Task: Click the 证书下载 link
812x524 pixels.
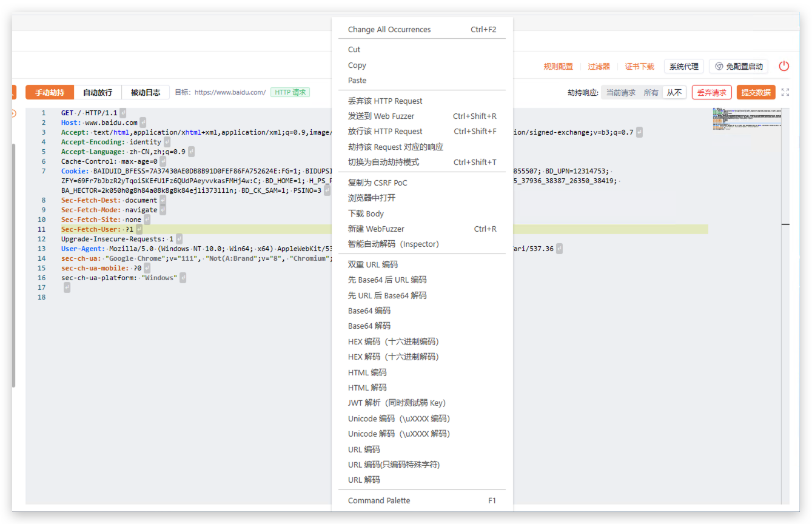Action: 640,67
